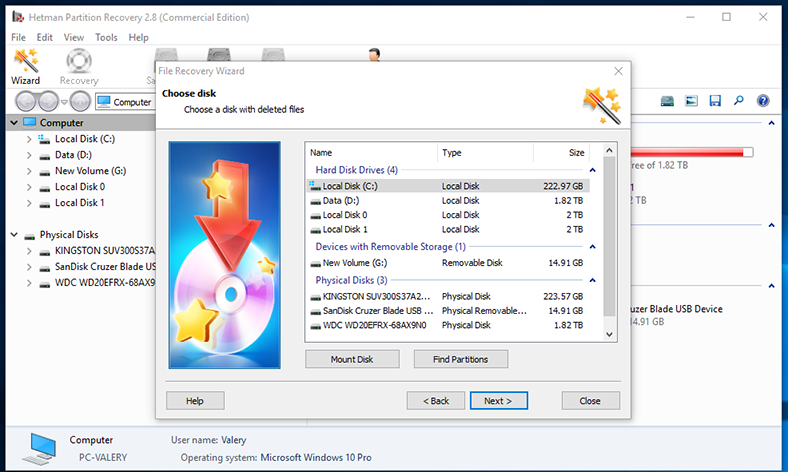Click the wizard list scrollbar down arrow
This screenshot has height=472, width=788.
tap(609, 334)
